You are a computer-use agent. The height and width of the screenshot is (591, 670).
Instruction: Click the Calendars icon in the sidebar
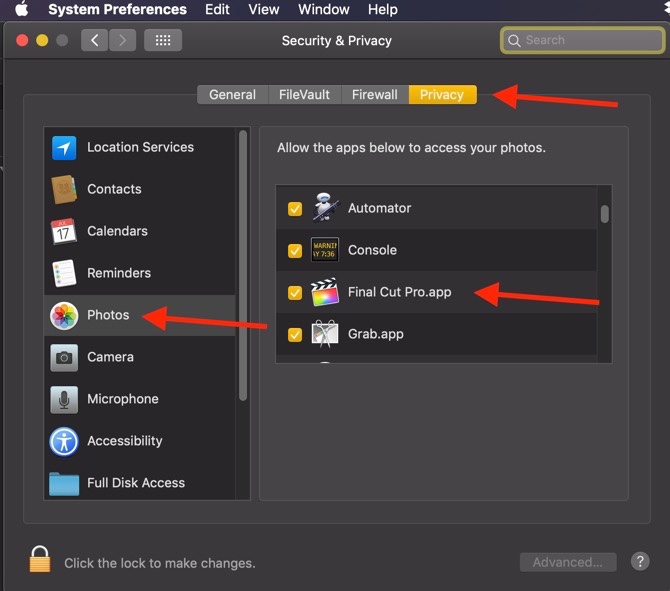click(64, 231)
